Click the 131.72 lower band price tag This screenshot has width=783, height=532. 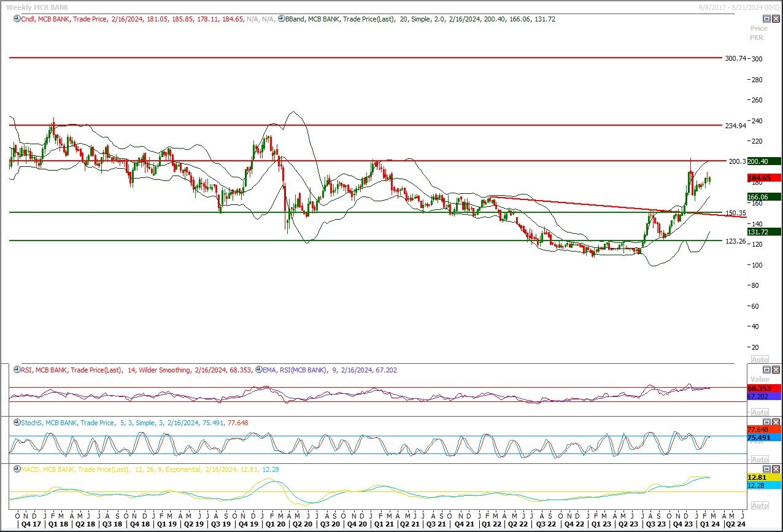763,231
